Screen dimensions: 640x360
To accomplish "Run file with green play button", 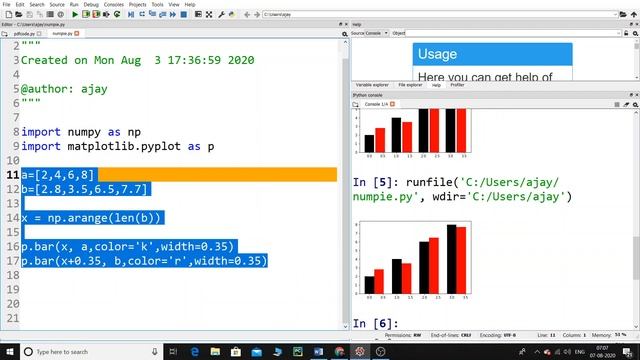I will (x=75, y=15).
